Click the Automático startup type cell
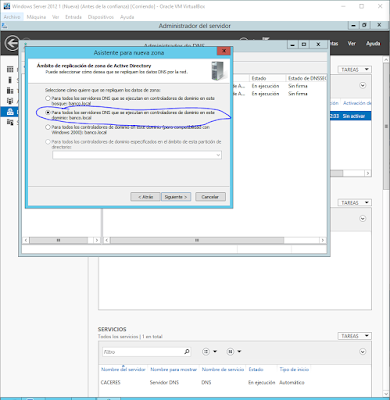The height and width of the screenshot is (400, 390). [292, 382]
